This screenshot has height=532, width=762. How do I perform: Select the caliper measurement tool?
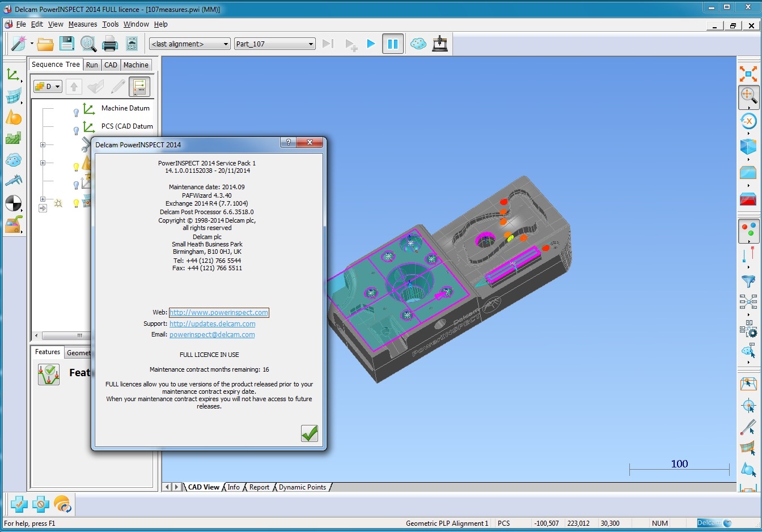(x=13, y=181)
